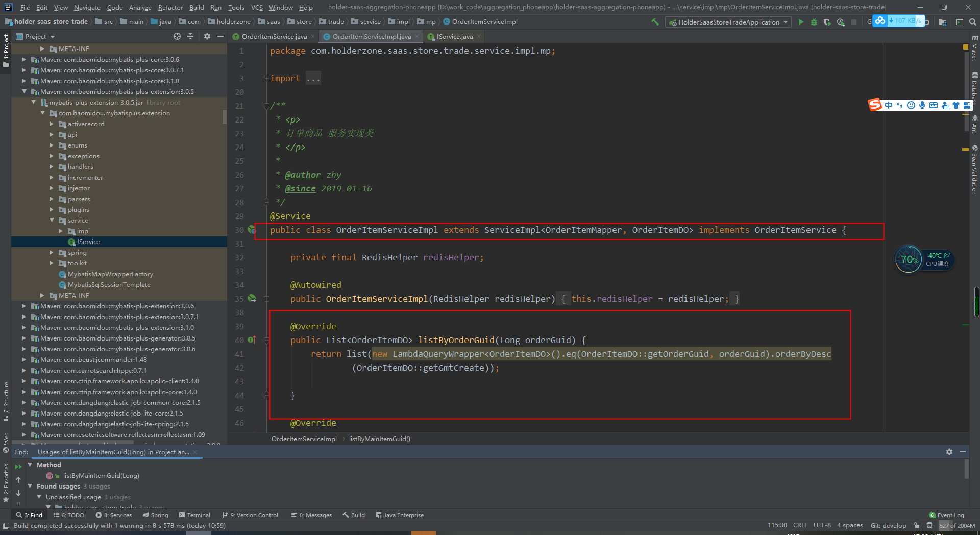Expand the spring package in extension library
Image resolution: width=980 pixels, height=535 pixels.
(x=51, y=252)
